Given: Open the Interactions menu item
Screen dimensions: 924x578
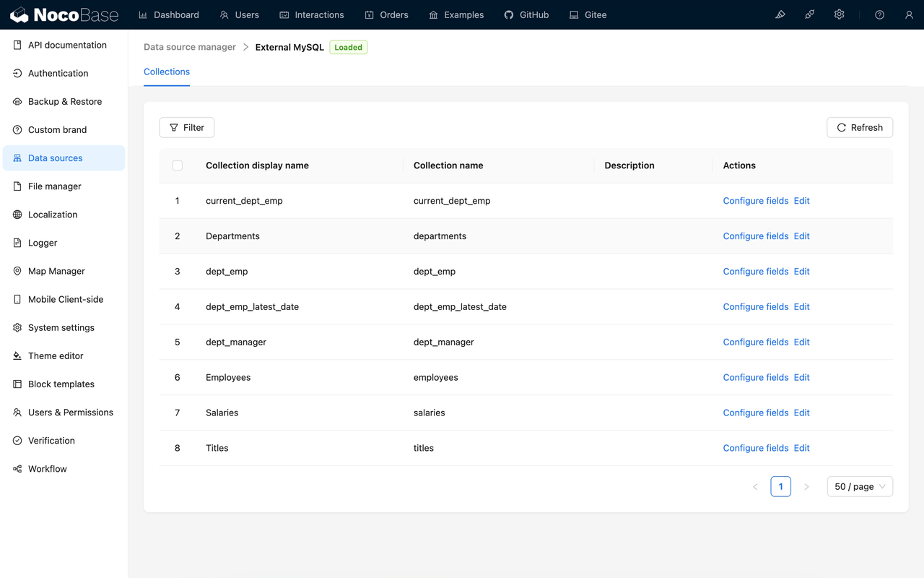Looking at the screenshot, I should (x=312, y=14).
